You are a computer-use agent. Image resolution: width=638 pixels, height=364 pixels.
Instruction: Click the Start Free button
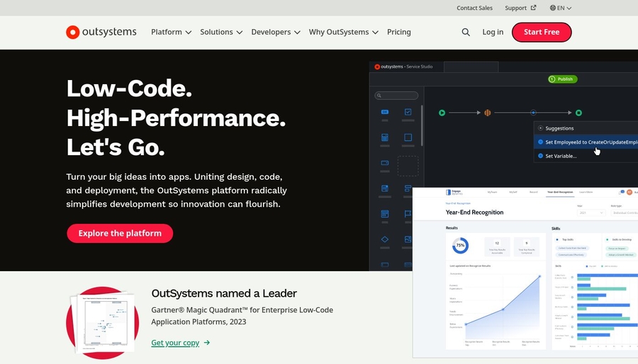pos(542,32)
